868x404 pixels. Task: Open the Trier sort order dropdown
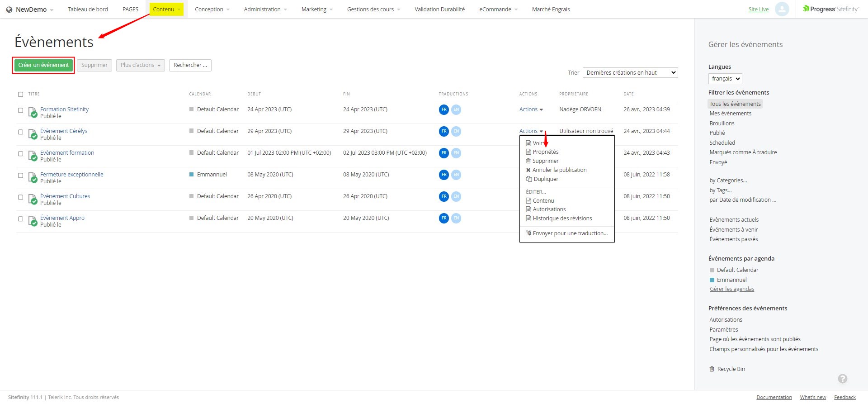(630, 73)
